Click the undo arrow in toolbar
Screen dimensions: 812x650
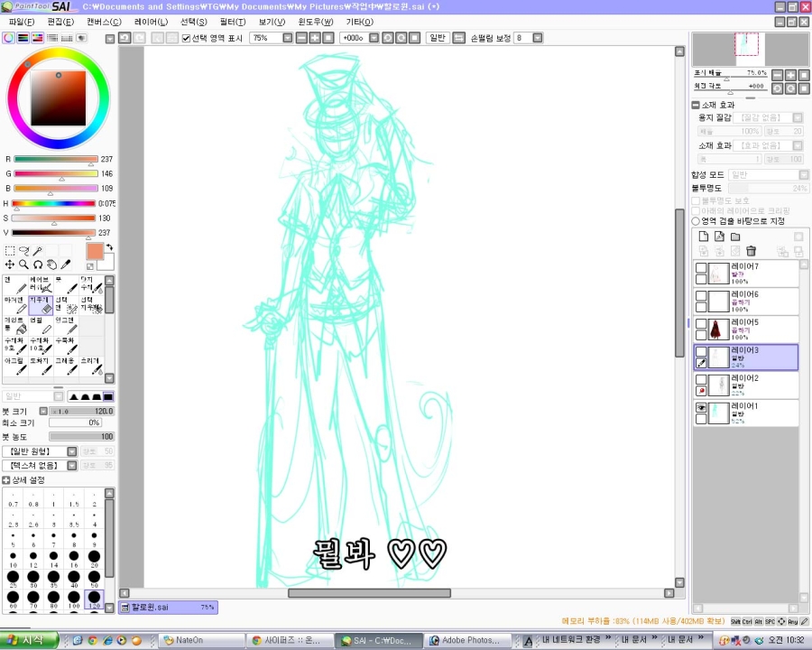(x=125, y=38)
